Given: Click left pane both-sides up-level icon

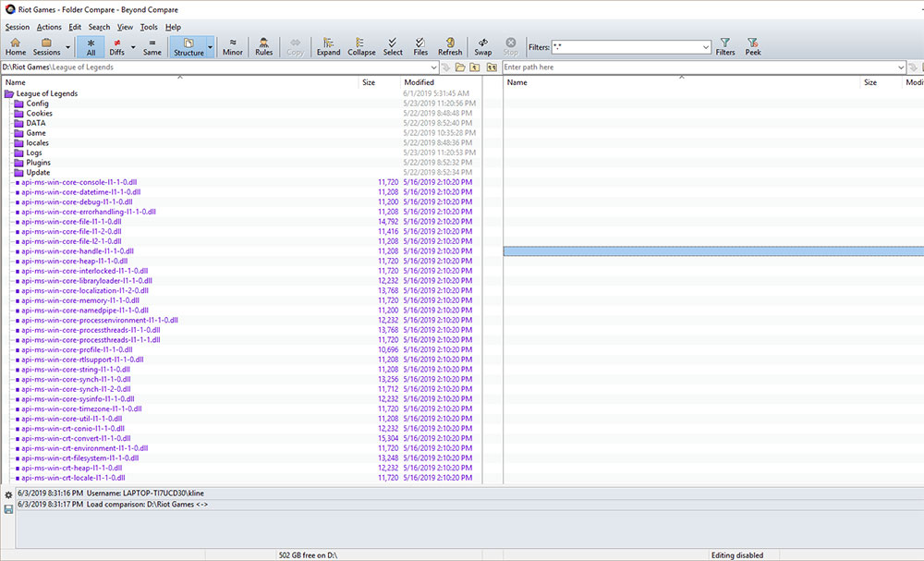Looking at the screenshot, I should 492,67.
